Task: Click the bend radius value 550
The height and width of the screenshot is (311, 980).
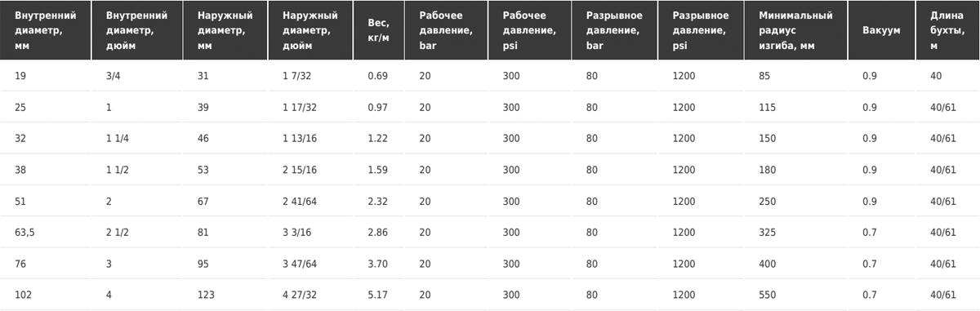Action: (x=767, y=295)
